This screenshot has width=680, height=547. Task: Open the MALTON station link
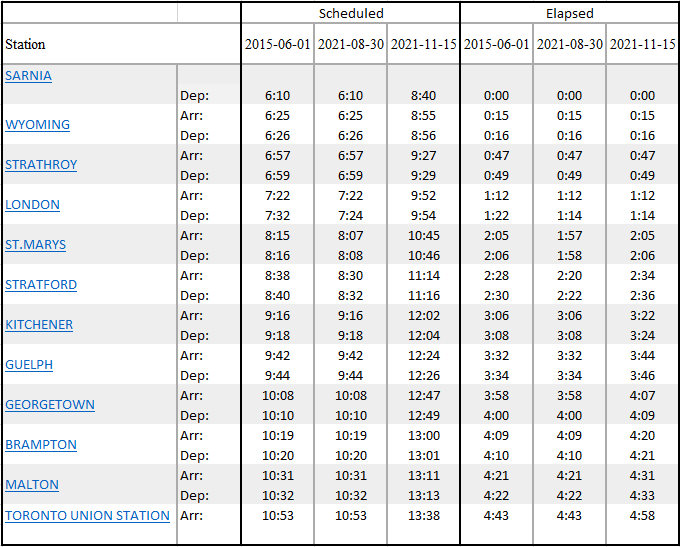tap(32, 485)
